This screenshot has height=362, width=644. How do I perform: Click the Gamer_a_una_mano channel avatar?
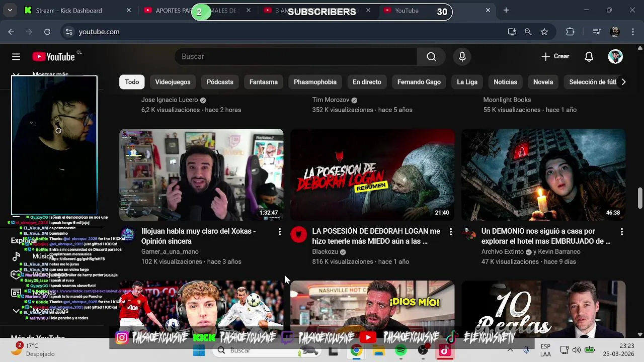pyautogui.click(x=127, y=234)
